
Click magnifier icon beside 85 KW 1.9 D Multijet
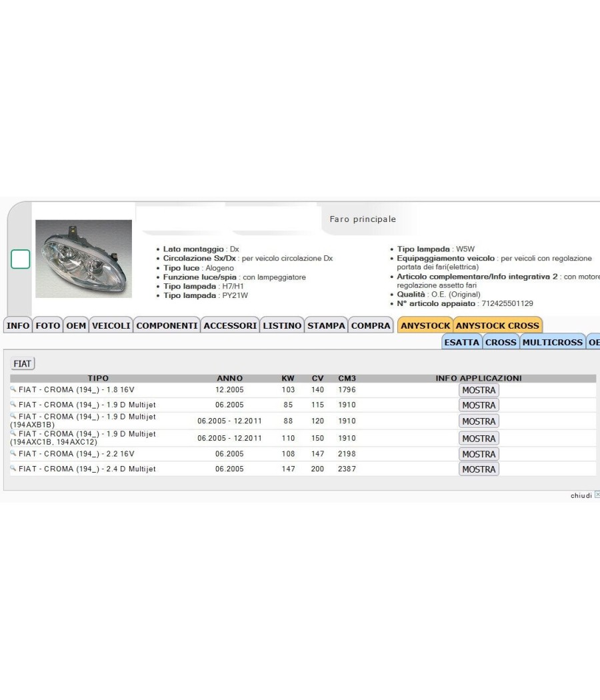click(x=13, y=404)
